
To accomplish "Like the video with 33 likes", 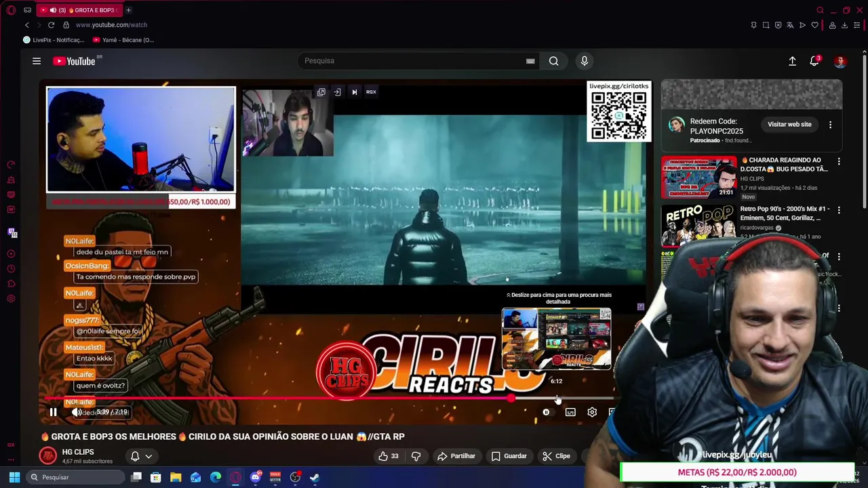I will 389,456.
